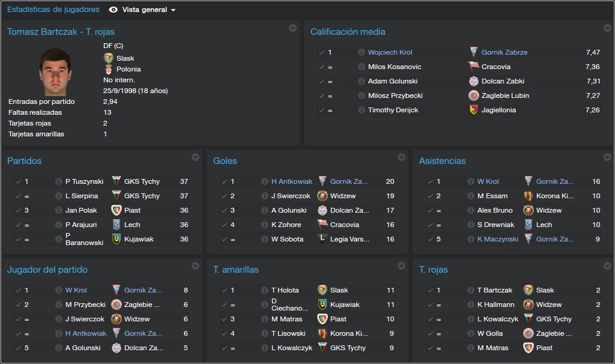
Task: Click info icon beside T Holota
Action: (x=265, y=290)
